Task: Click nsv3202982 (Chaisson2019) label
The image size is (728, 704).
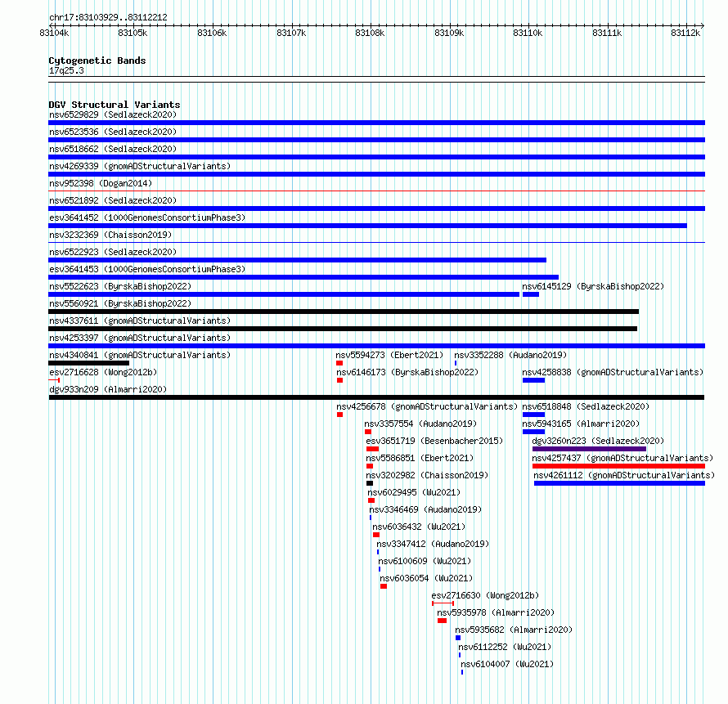Action: pos(427,475)
